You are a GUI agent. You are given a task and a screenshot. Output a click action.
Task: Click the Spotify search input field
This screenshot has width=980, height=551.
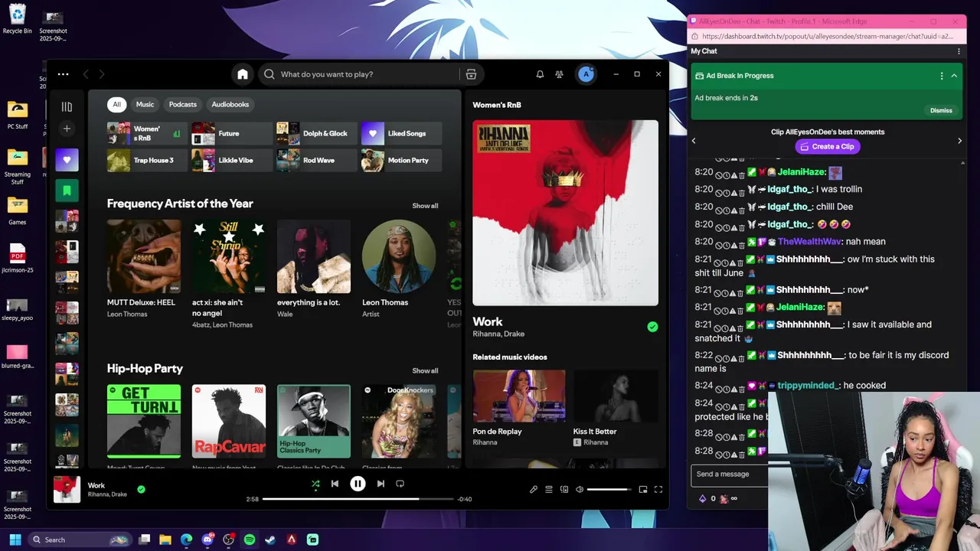point(367,74)
